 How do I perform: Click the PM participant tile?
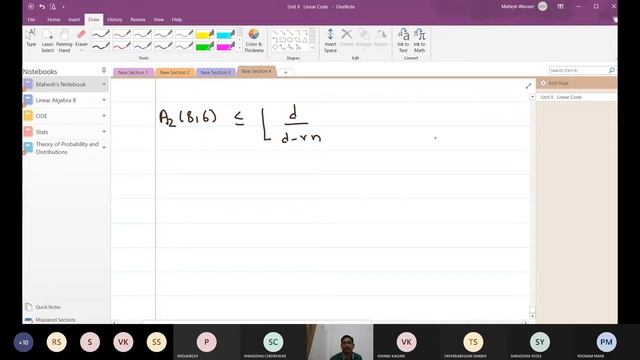click(606, 342)
